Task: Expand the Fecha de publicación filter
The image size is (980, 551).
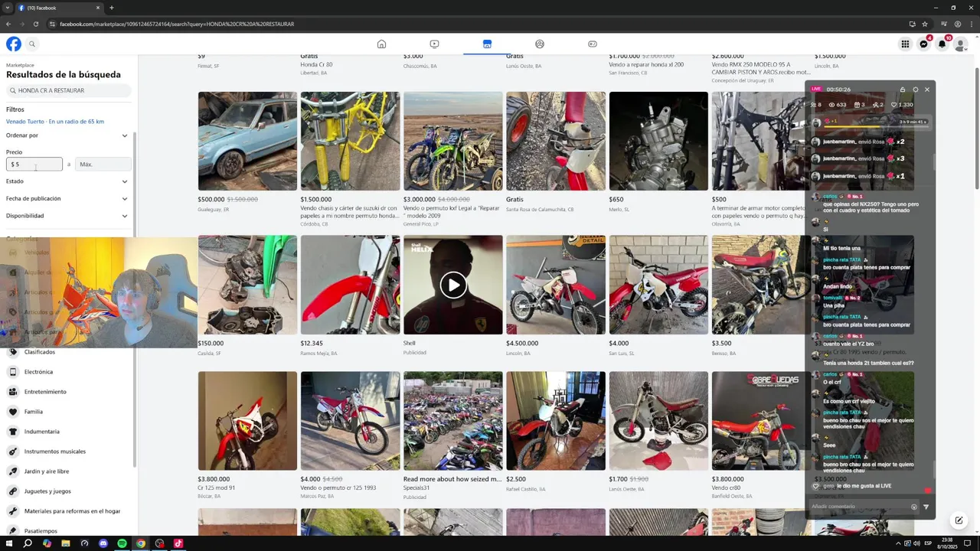Action: 67,198
